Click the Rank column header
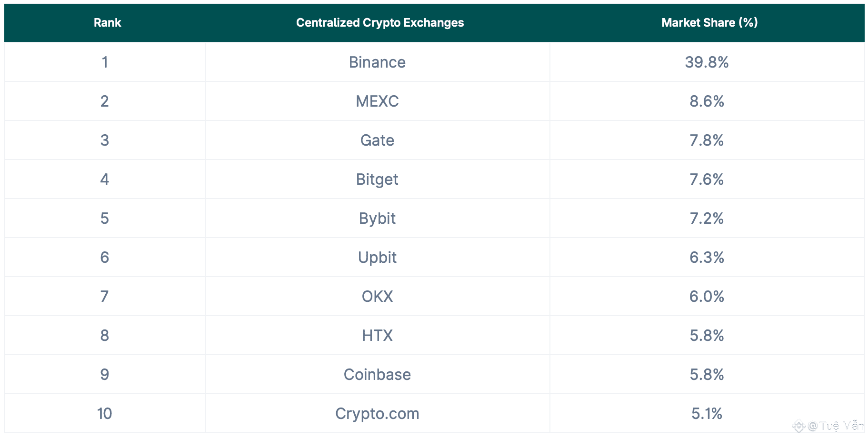This screenshot has width=868, height=438. click(x=107, y=23)
